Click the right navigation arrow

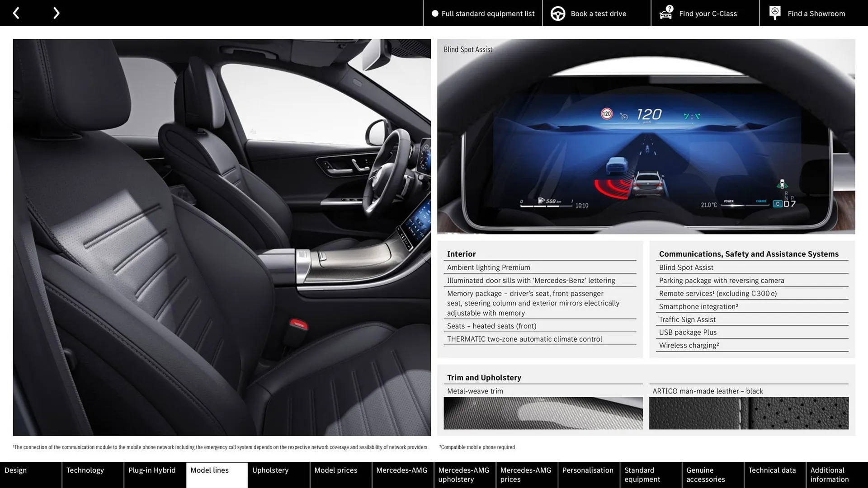click(56, 13)
